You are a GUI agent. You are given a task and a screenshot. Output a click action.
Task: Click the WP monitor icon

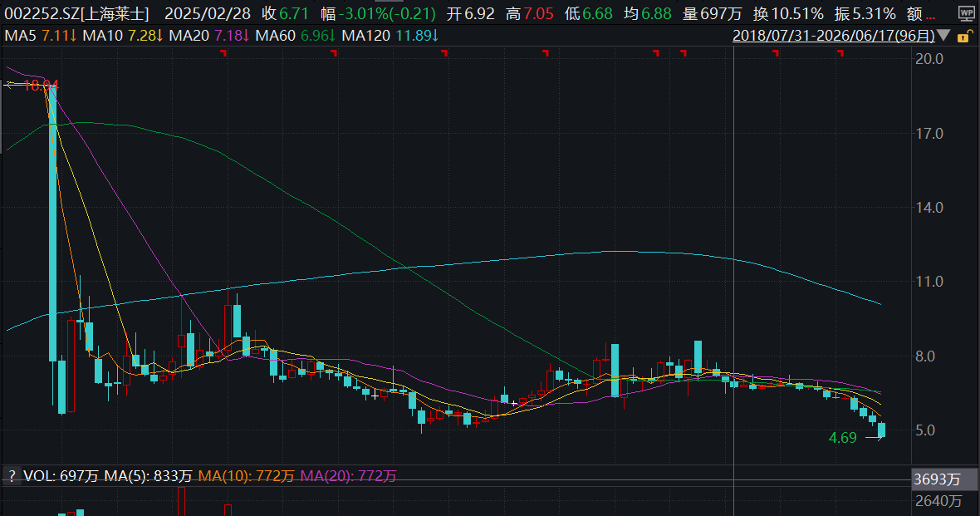[966, 14]
